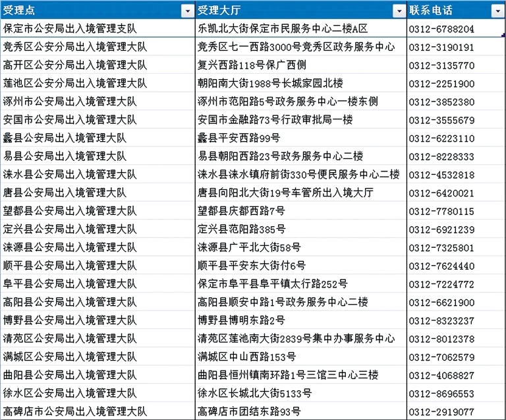
Task: Click address 高阳县顺安中路1号政务服务中心二楼
Action: (x=283, y=302)
